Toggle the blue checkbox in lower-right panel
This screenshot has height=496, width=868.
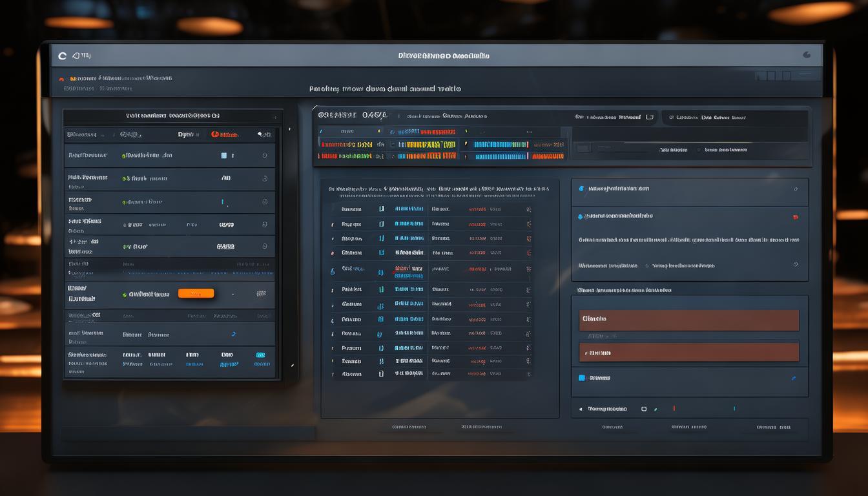tap(581, 378)
